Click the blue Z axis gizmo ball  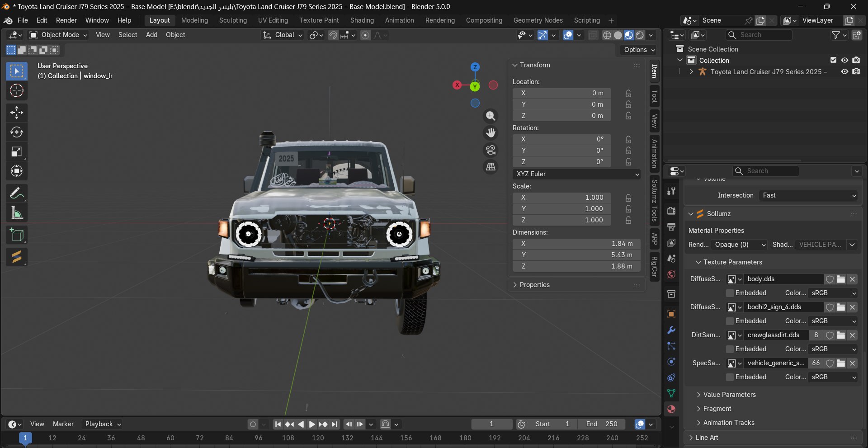click(x=475, y=67)
